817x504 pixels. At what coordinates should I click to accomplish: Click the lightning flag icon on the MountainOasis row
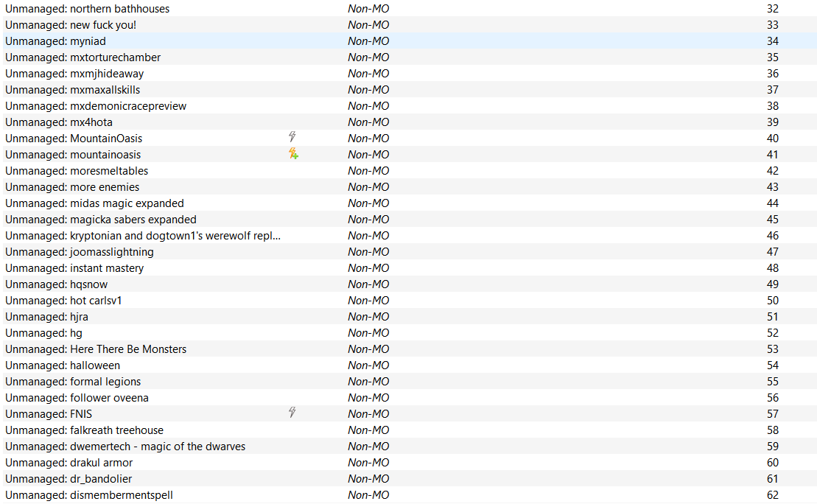pyautogui.click(x=292, y=137)
